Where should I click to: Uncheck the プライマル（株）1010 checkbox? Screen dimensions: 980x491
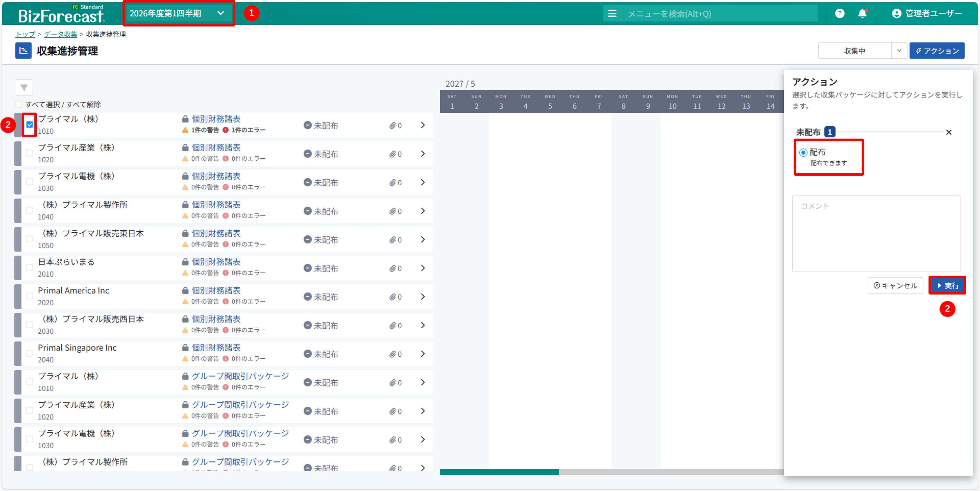pyautogui.click(x=30, y=125)
